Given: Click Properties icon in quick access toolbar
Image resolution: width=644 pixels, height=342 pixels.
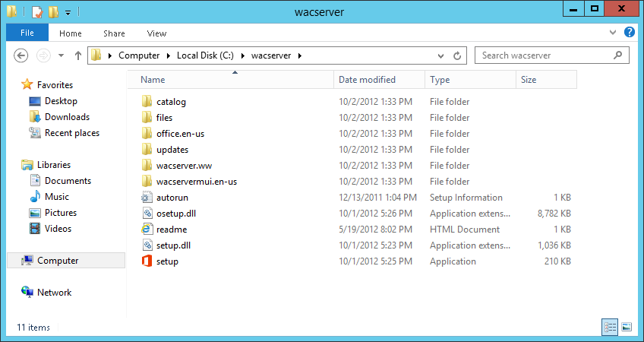Looking at the screenshot, I should coord(37,11).
